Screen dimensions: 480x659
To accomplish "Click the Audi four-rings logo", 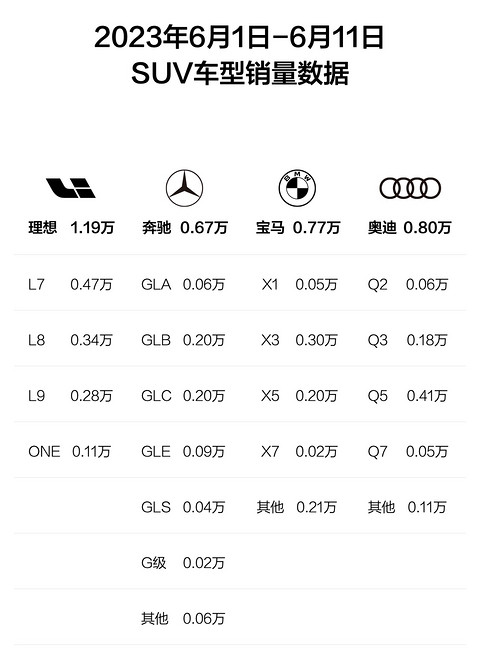I will click(410, 188).
